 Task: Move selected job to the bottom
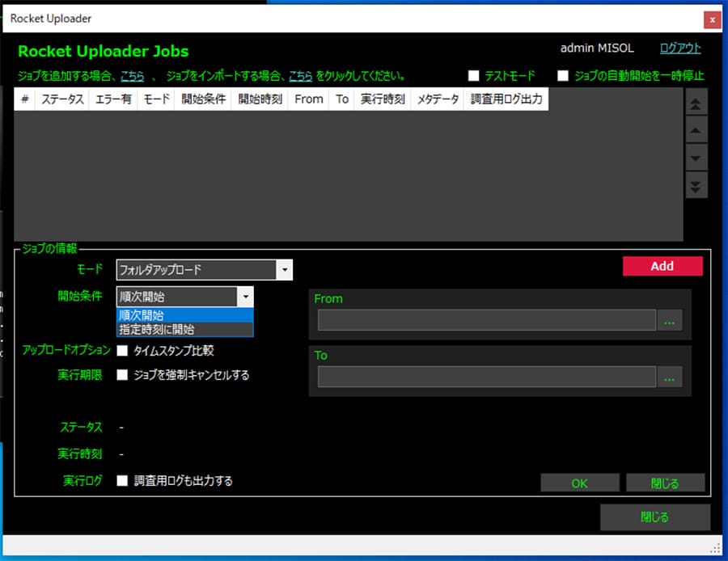pyautogui.click(x=696, y=186)
